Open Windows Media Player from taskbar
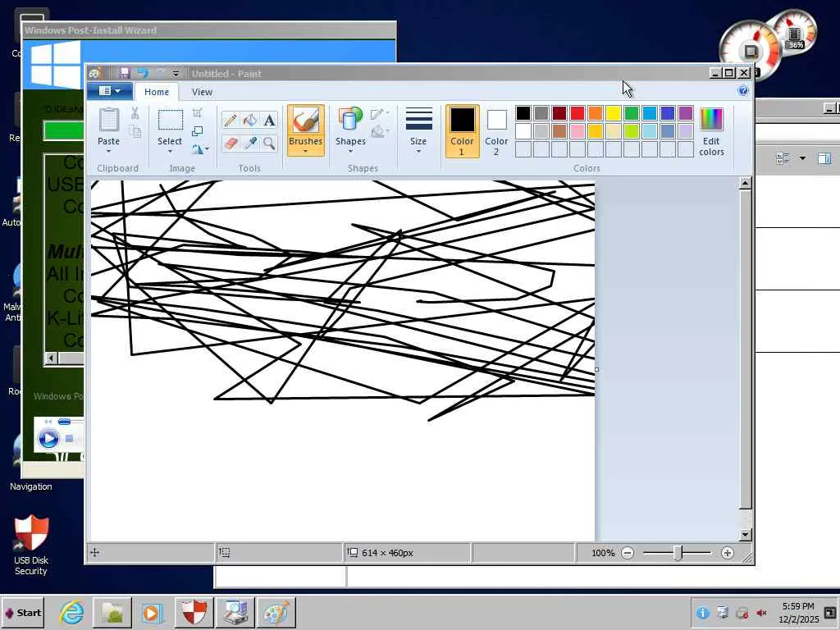 tap(152, 613)
